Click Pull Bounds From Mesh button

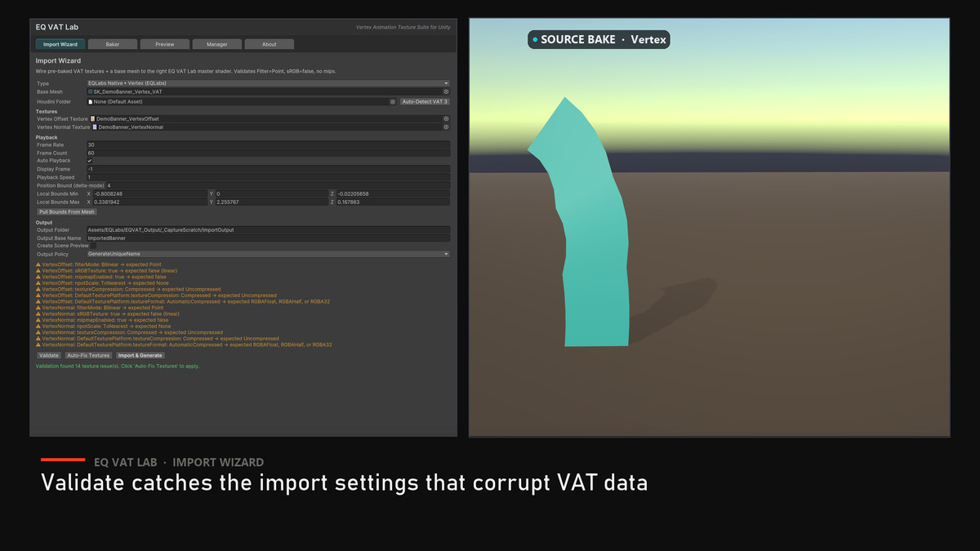point(67,211)
